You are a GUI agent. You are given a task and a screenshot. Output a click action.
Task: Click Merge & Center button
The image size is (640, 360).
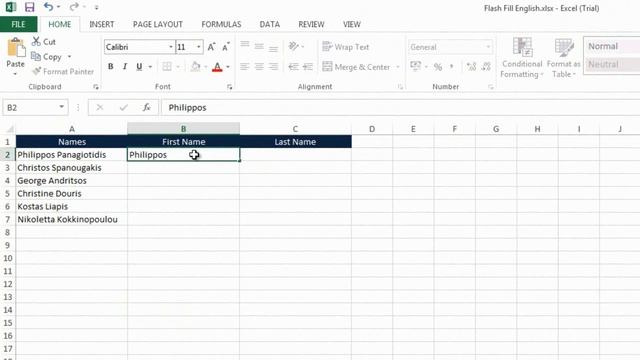[x=356, y=67]
